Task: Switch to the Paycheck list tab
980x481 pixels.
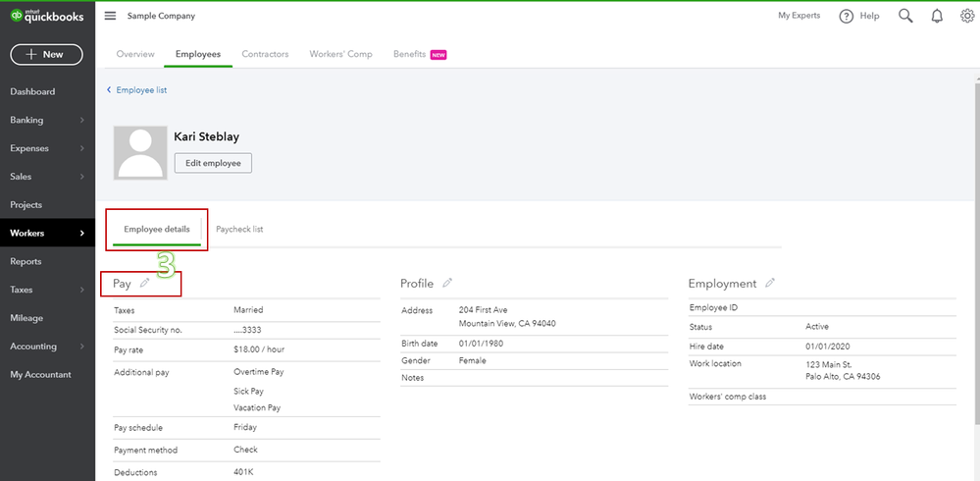Action: tap(239, 230)
